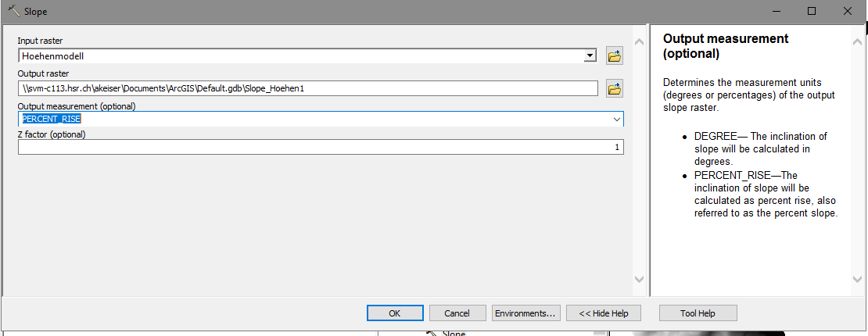
Task: Click the browse folder icon for Input raster
Action: pos(615,56)
